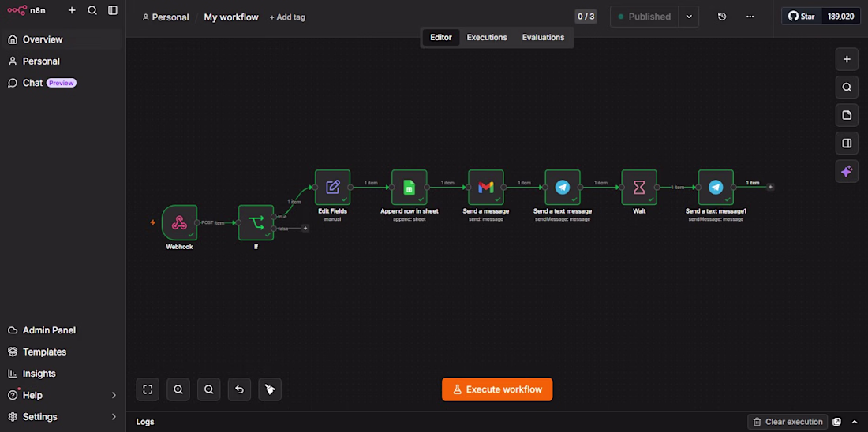Open the three-dot more options menu
The image size is (868, 432).
click(750, 17)
